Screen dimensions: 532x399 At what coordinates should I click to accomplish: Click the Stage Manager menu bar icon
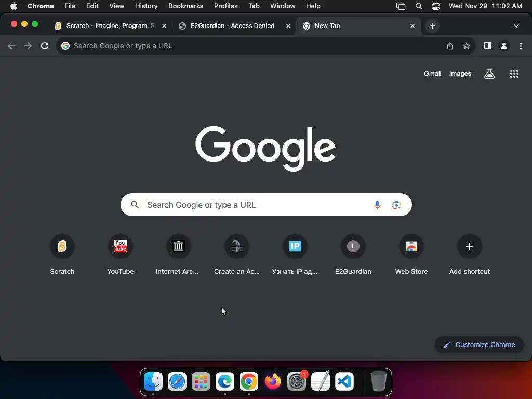coord(401,6)
